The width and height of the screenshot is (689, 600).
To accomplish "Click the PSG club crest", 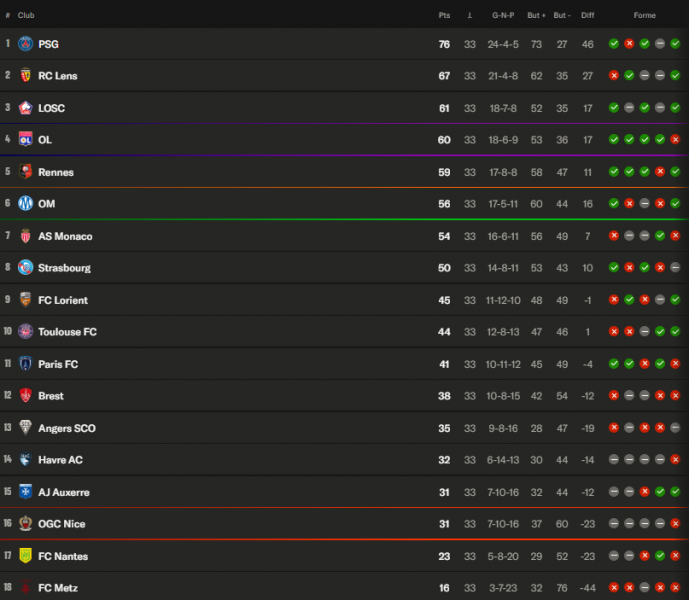I will pos(25,44).
